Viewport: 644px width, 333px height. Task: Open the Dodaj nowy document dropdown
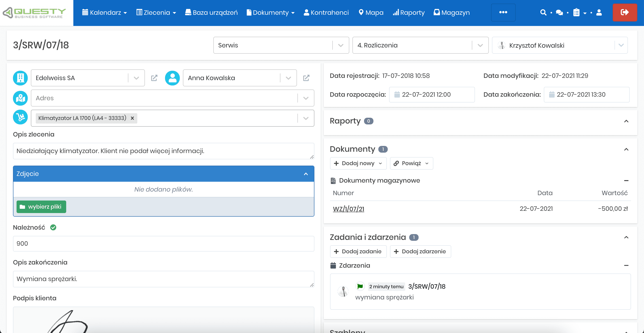pos(358,163)
